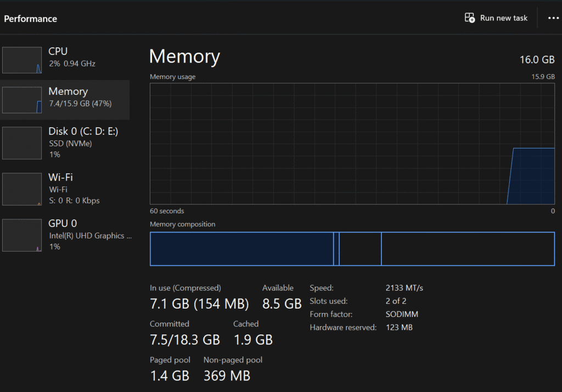Viewport: 562px width, 392px height.
Task: Click the in-use segment of Memory composition
Action: (x=241, y=249)
